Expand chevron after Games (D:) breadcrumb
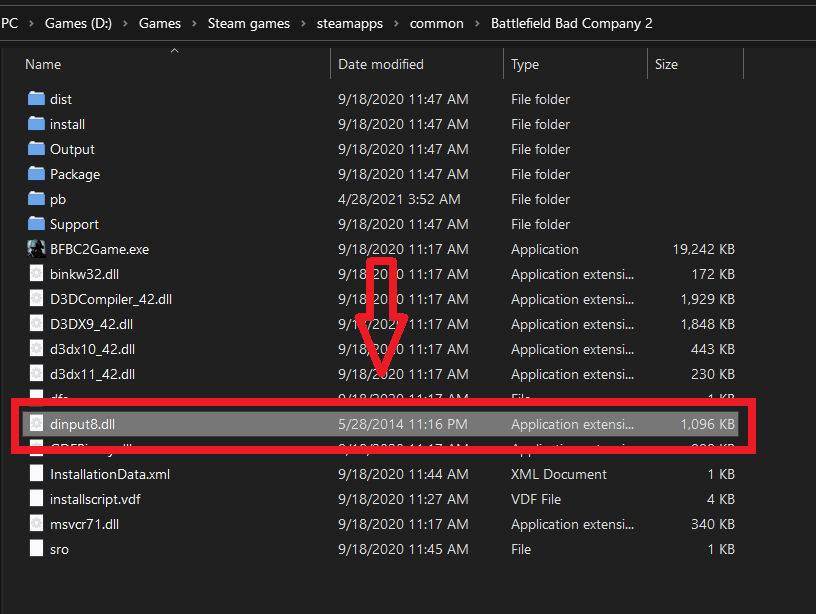The height and width of the screenshot is (614, 816). tap(125, 23)
